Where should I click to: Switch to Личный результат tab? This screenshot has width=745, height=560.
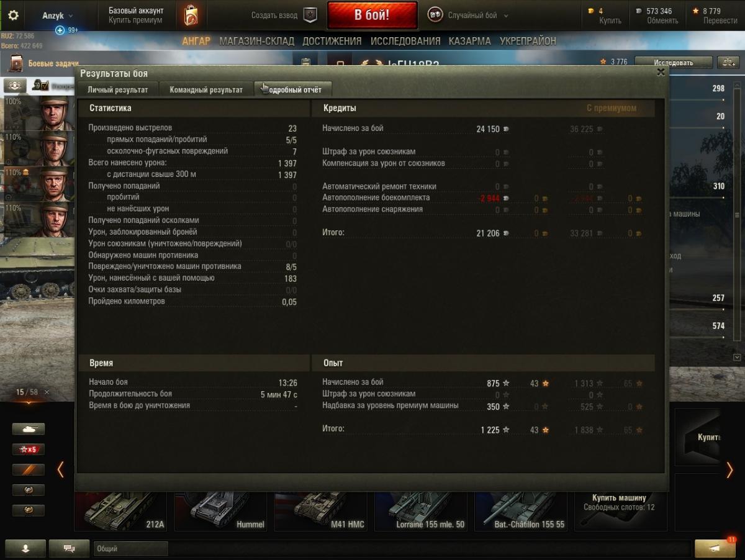(117, 89)
